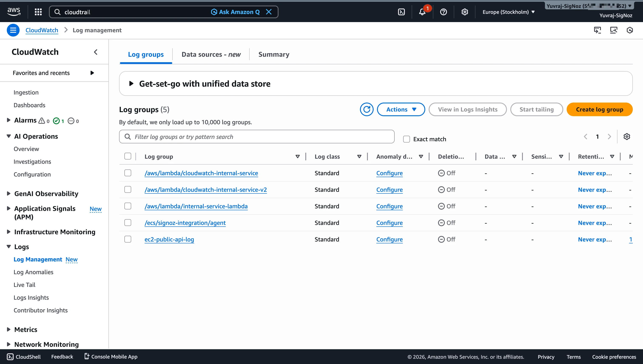Select all log groups via header checkbox
643x364 pixels.
(x=128, y=156)
